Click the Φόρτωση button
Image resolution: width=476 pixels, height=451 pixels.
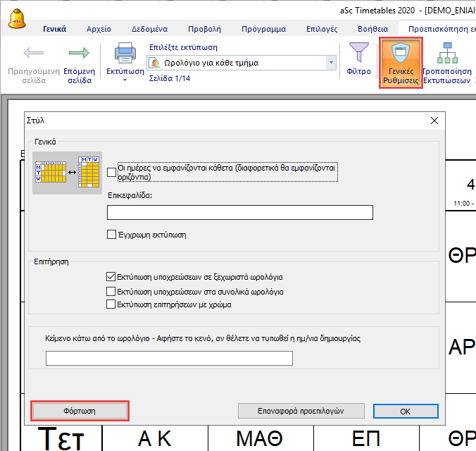(x=80, y=411)
